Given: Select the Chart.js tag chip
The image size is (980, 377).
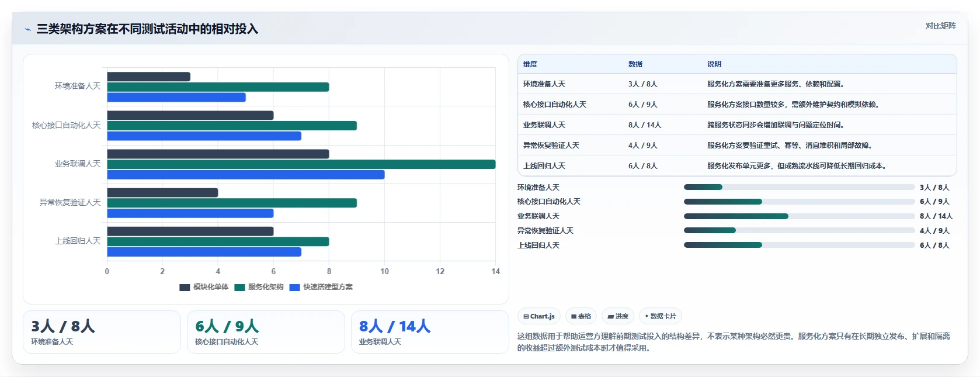Looking at the screenshot, I should pyautogui.click(x=539, y=316).
